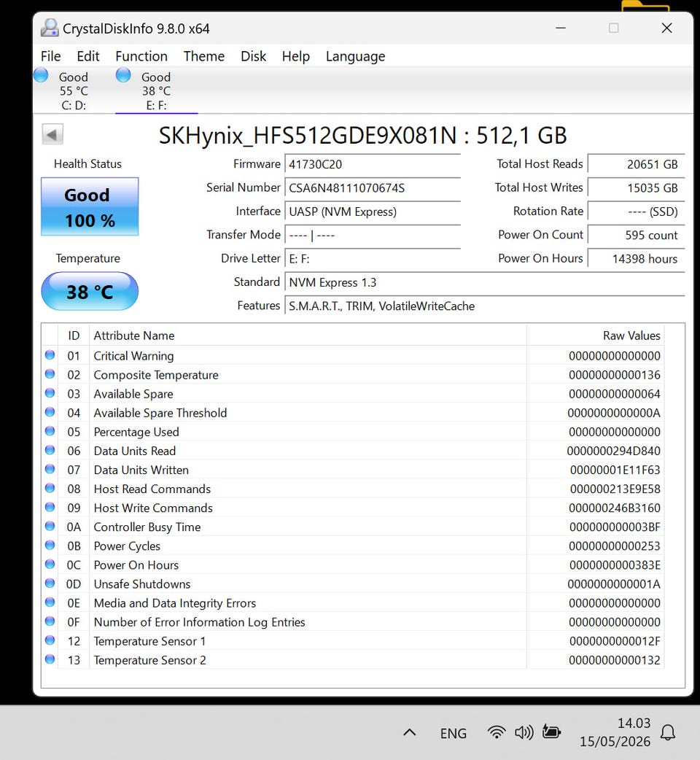Click the status dot for Percentage Used
Viewport: 700px width, 760px height.
coord(50,431)
